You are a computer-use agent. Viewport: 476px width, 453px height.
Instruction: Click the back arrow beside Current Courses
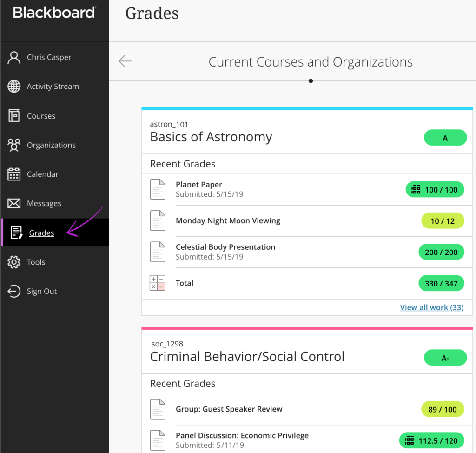pyautogui.click(x=125, y=61)
